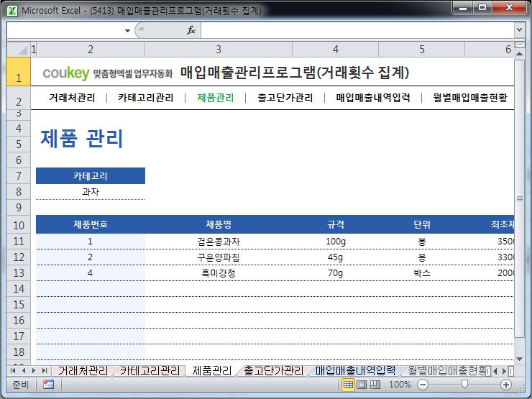Switch to the 출고단가관리 sheet tab
The height and width of the screenshot is (399, 532).
pos(274,370)
